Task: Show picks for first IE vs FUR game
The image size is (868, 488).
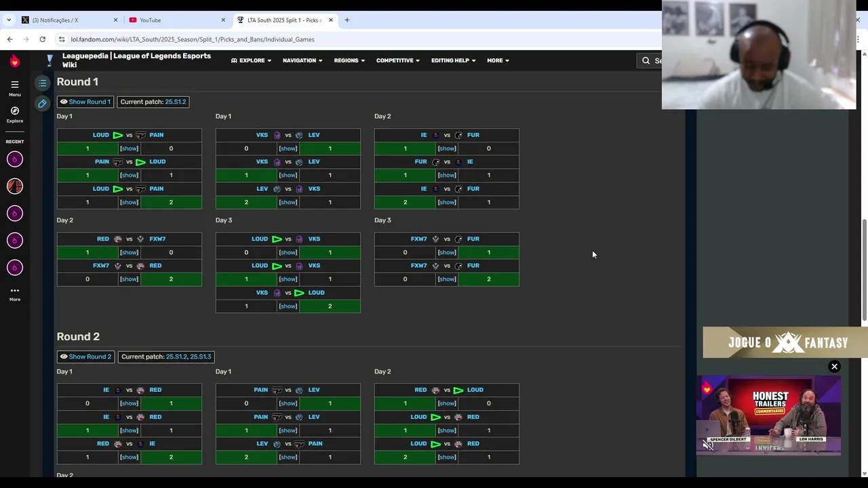Action: tap(447, 148)
